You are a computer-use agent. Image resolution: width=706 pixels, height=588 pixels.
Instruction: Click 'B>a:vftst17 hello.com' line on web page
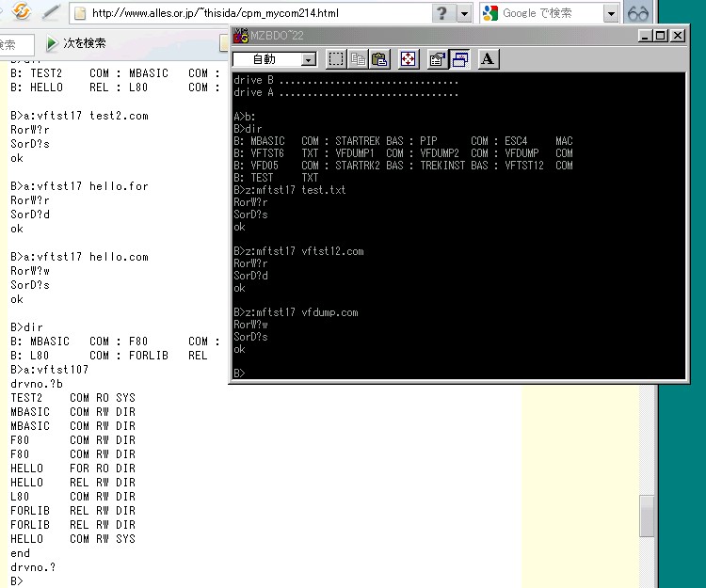[x=79, y=257]
